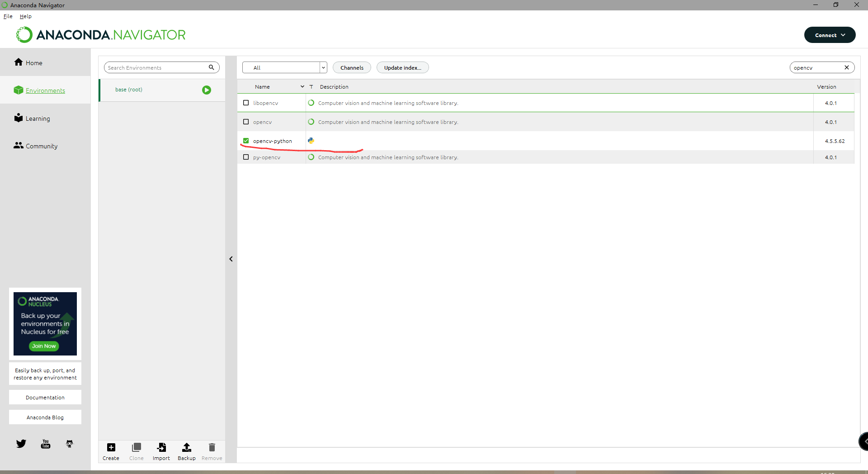Open the Help menu

(x=26, y=16)
